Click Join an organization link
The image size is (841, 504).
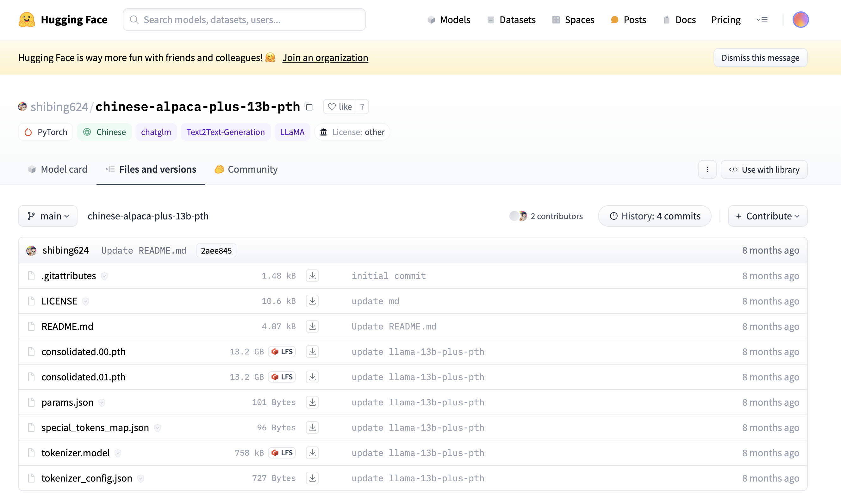tap(325, 58)
